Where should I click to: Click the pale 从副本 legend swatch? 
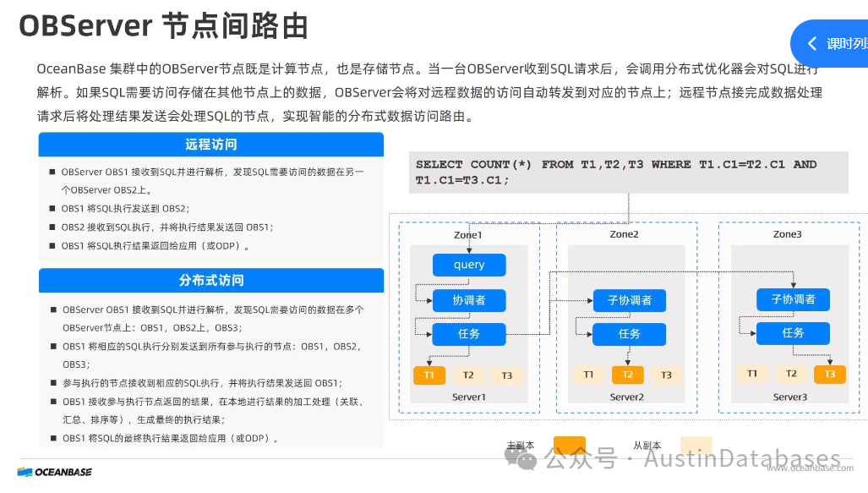[696, 446]
